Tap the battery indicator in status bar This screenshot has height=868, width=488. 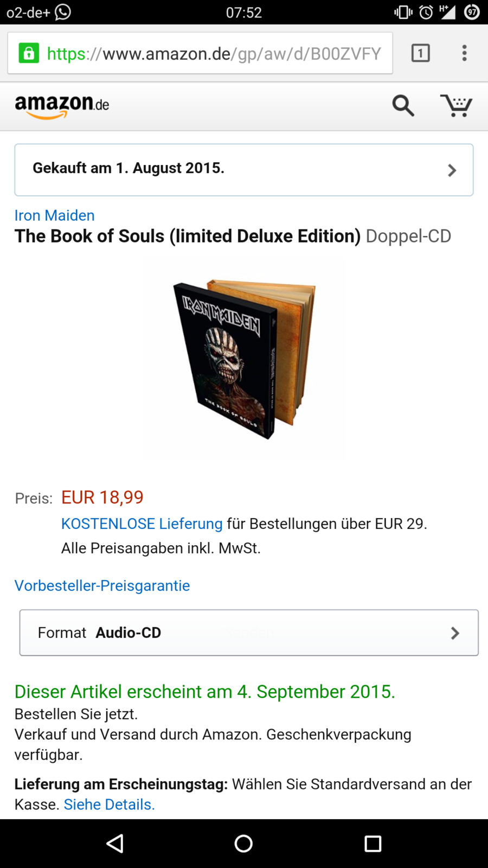point(472,12)
